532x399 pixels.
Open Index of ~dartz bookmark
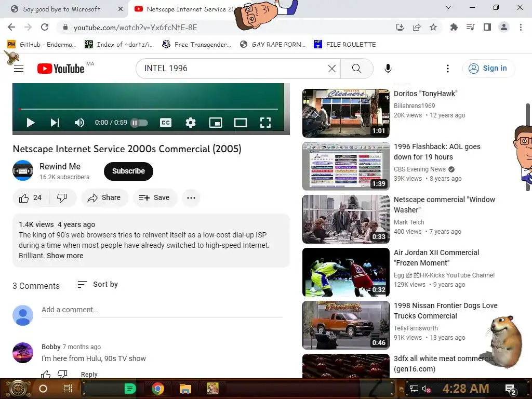pos(119,45)
